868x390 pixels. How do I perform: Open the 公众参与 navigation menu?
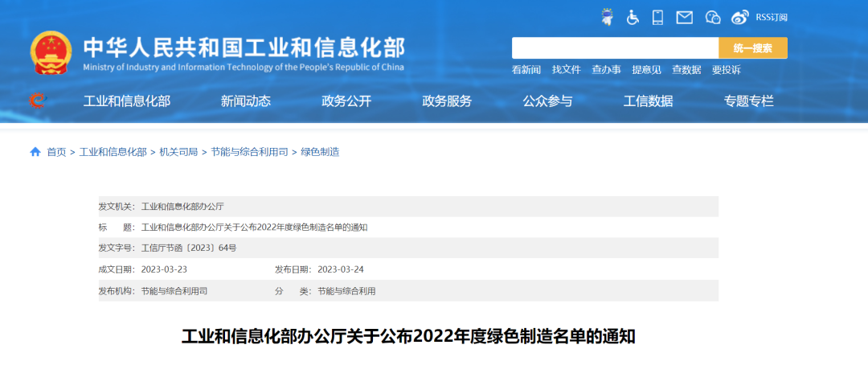point(547,101)
